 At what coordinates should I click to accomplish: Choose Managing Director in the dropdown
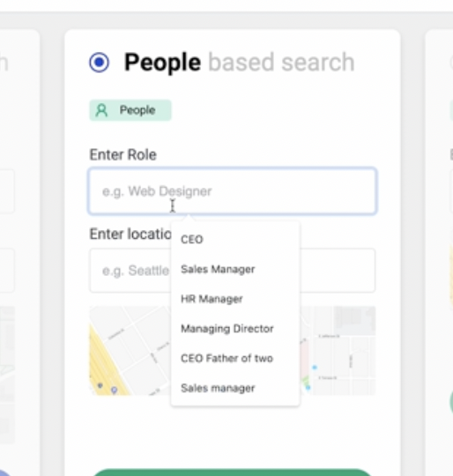[227, 329]
